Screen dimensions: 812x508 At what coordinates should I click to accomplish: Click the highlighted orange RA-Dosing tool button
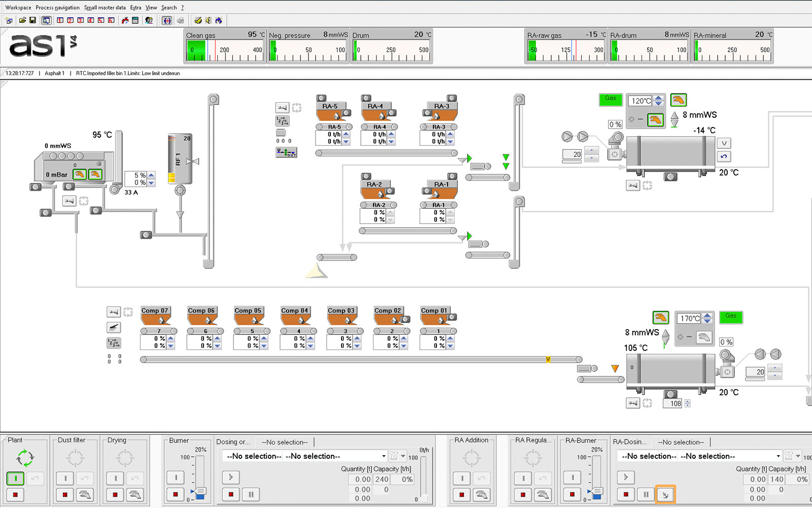tap(665, 494)
